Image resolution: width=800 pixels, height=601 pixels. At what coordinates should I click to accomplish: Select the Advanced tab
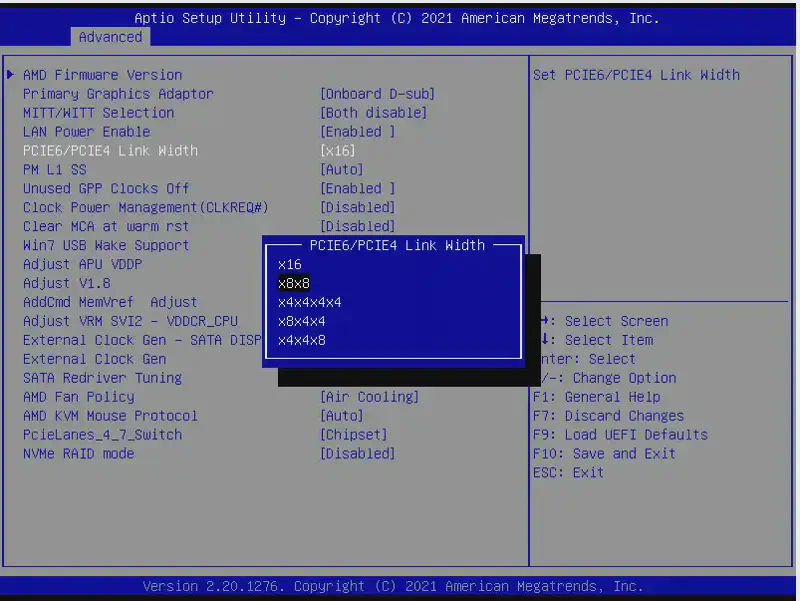click(110, 37)
